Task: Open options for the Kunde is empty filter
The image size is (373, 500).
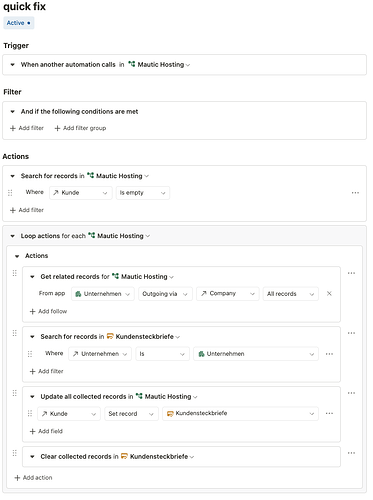Action: 355,193
